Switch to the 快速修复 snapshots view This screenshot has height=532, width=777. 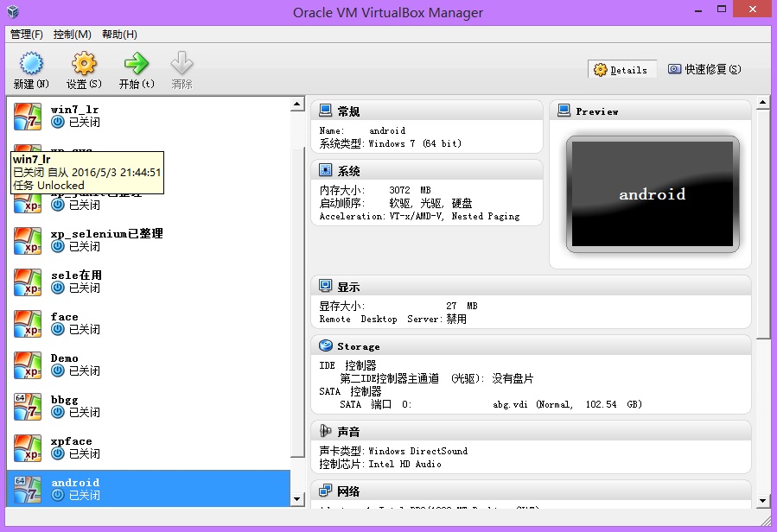click(704, 69)
